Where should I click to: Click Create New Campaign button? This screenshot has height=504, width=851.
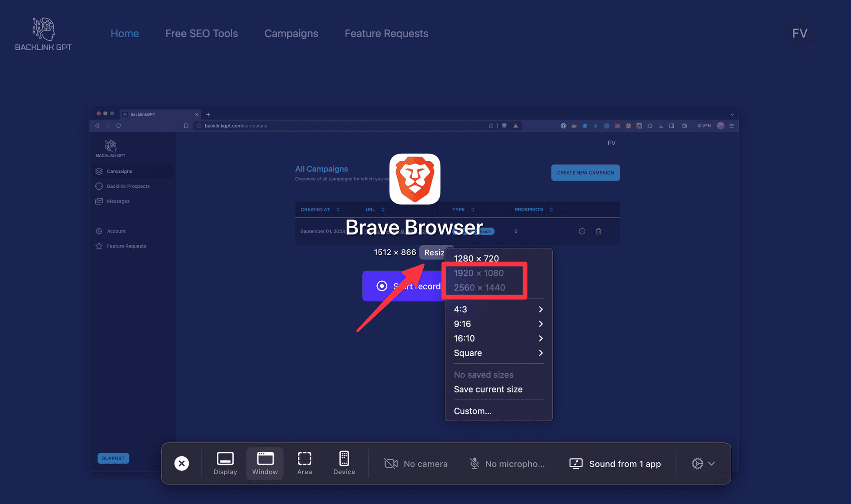pyautogui.click(x=585, y=173)
